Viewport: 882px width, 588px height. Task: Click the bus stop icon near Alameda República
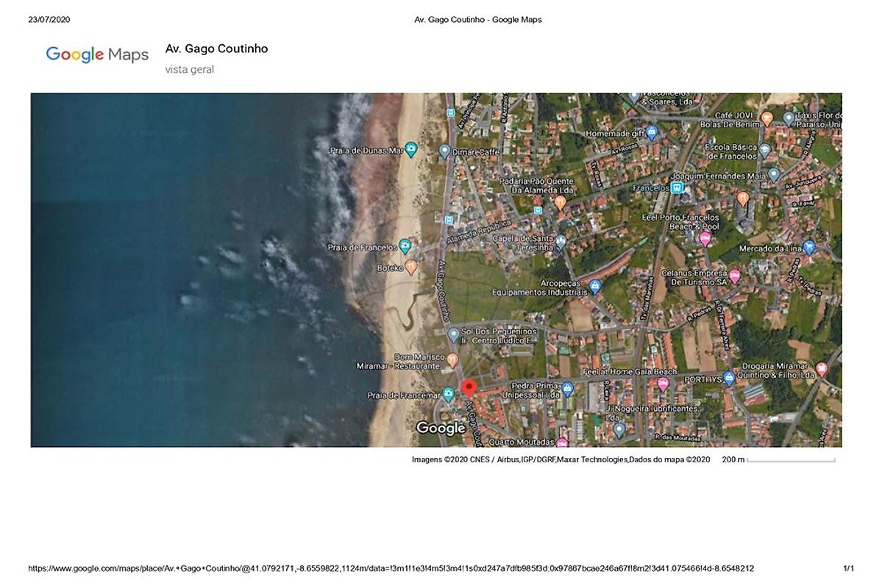[449, 220]
